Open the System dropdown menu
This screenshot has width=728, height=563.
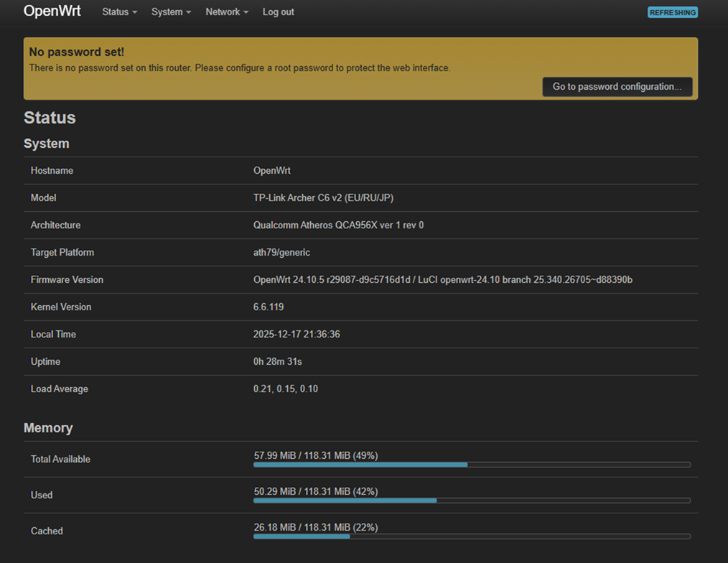point(171,12)
